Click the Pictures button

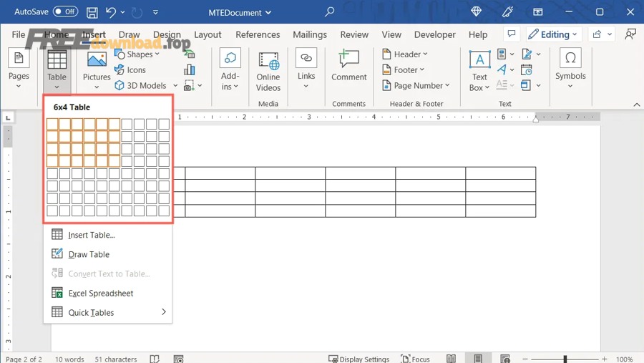[x=97, y=70]
